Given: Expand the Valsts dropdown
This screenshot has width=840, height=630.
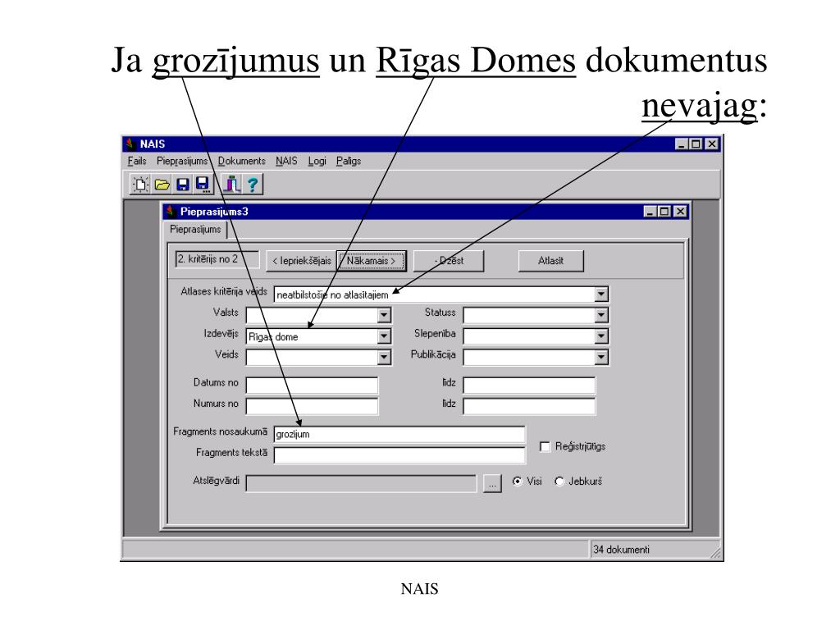Looking at the screenshot, I should (x=384, y=315).
